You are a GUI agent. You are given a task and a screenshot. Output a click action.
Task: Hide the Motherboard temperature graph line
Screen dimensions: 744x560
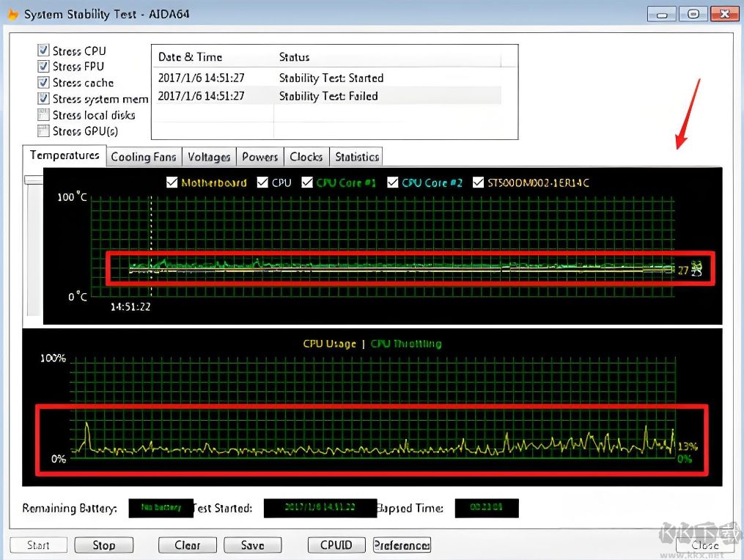172,183
